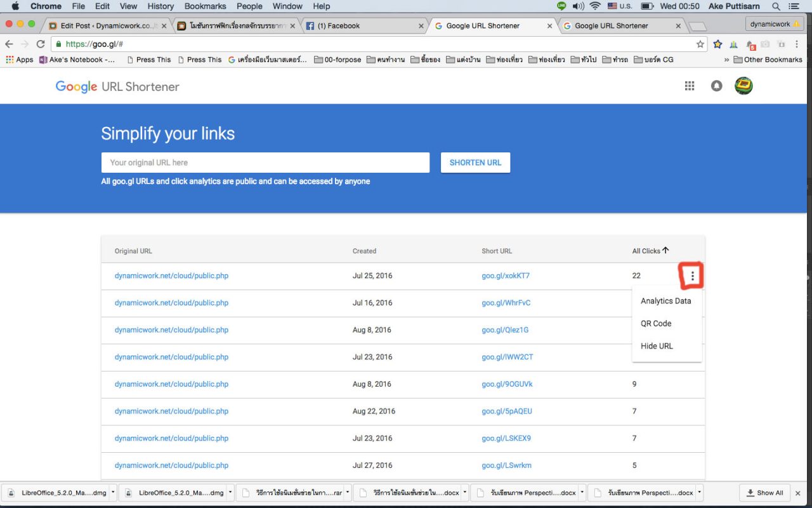Open the goo.gl/WhrFvC short link
This screenshot has height=508, width=812.
click(x=506, y=303)
